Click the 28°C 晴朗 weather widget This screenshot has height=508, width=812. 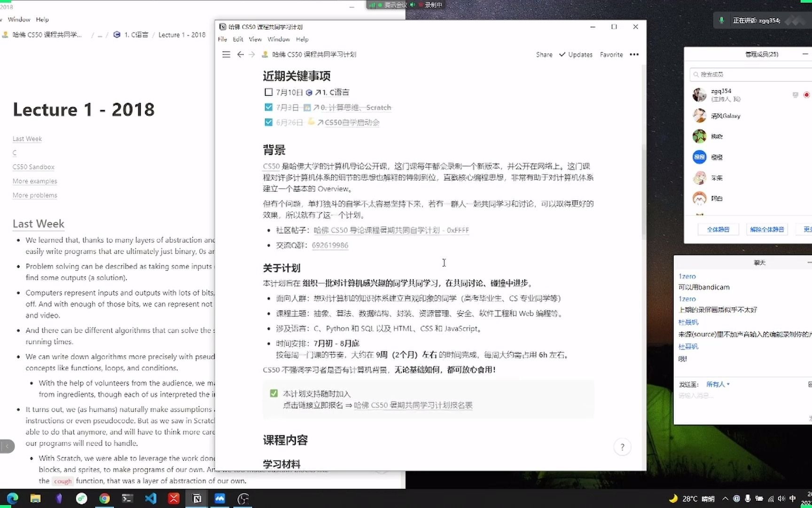pyautogui.click(x=692, y=499)
